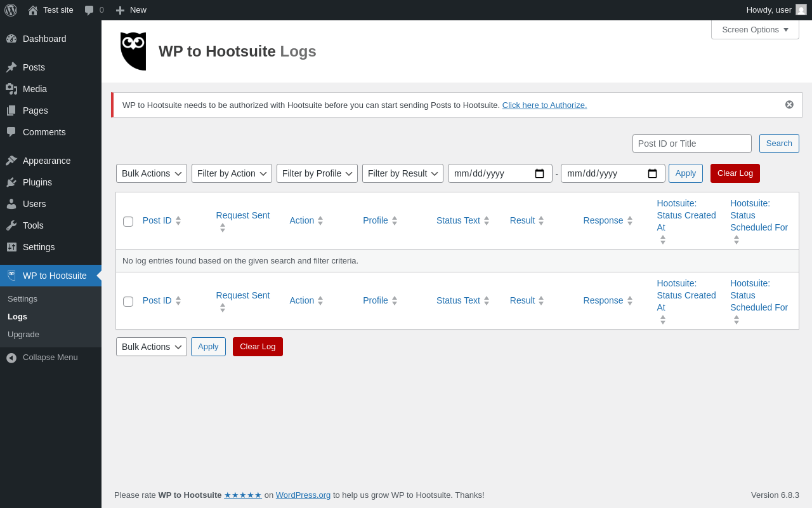Open Howdy, user account menu

[776, 10]
